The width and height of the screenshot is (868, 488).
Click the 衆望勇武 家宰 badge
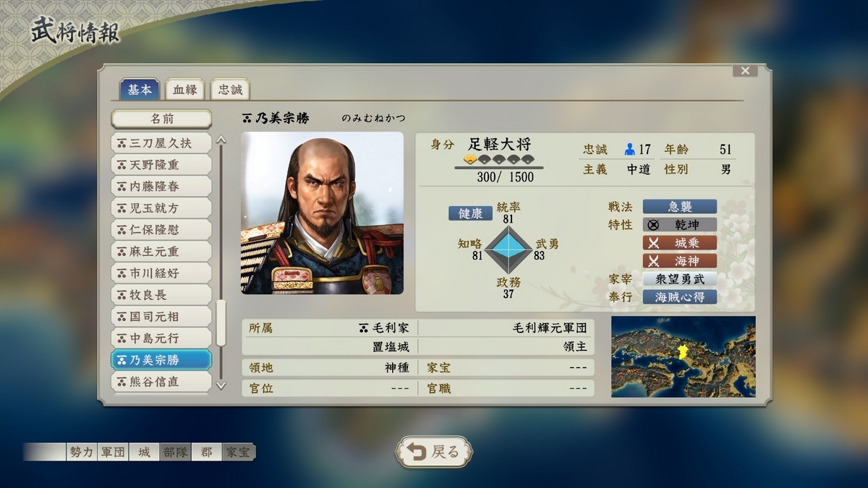pos(679,279)
